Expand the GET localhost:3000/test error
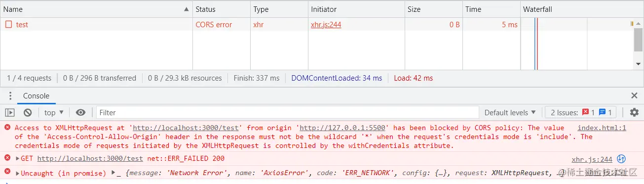 (x=18, y=159)
